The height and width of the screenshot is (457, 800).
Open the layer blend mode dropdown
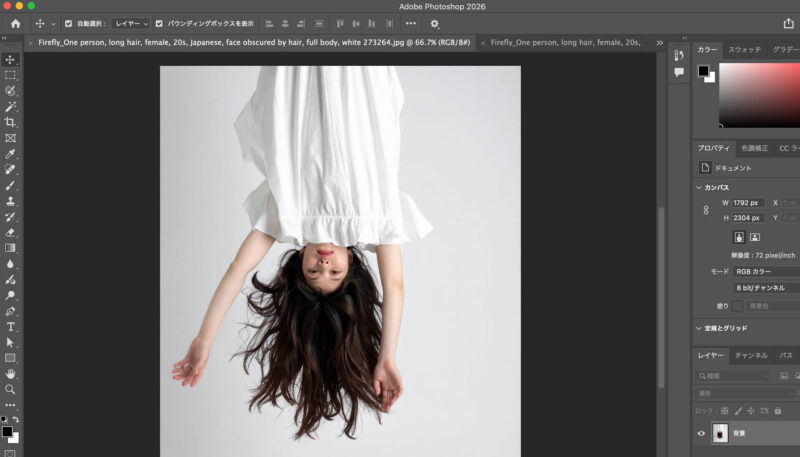click(746, 393)
